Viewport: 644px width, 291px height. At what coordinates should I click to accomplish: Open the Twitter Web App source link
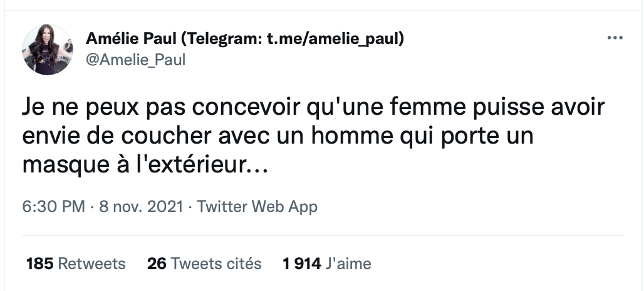(x=257, y=206)
